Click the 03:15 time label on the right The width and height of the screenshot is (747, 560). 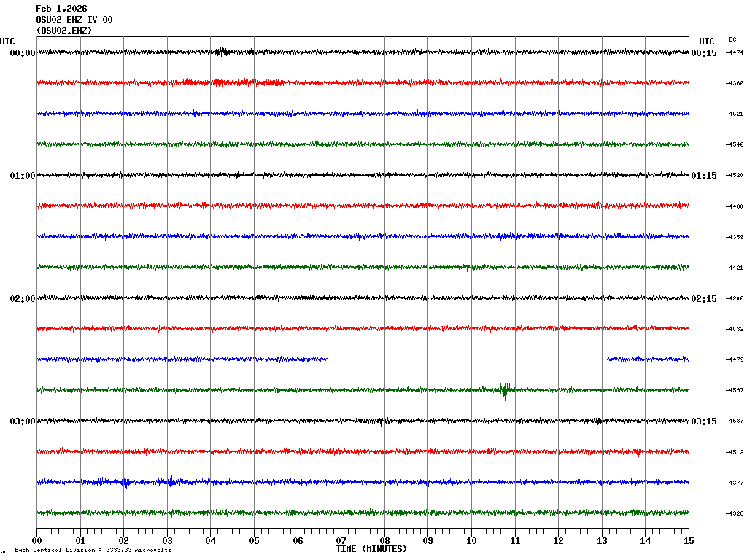point(703,421)
